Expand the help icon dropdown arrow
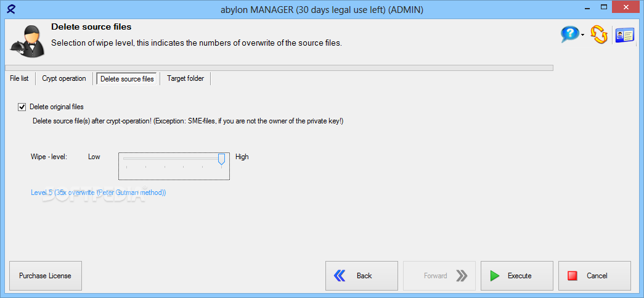 click(x=583, y=35)
